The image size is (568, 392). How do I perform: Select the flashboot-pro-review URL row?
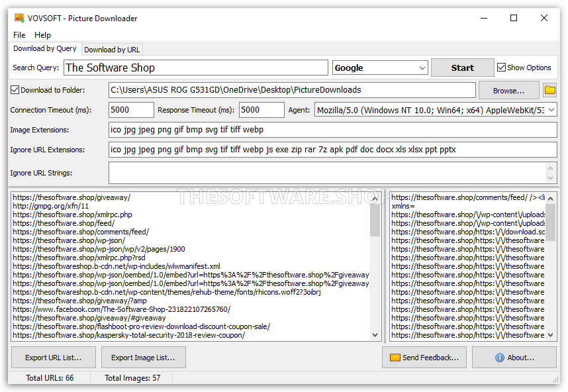point(142,326)
